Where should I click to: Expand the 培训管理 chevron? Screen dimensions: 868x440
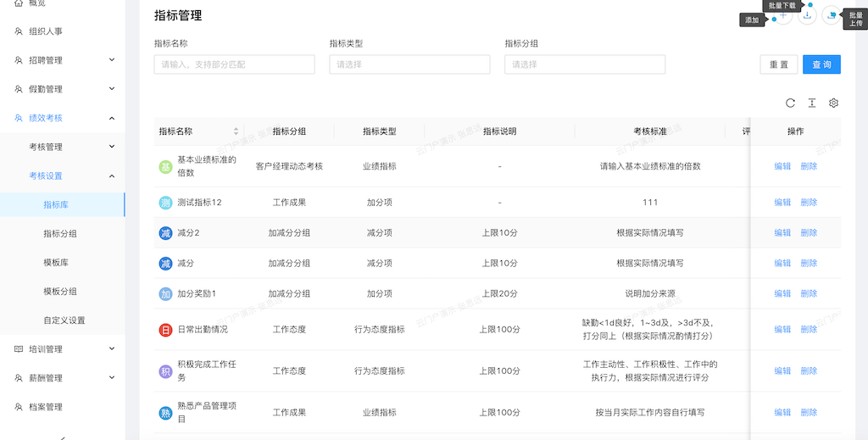click(112, 348)
